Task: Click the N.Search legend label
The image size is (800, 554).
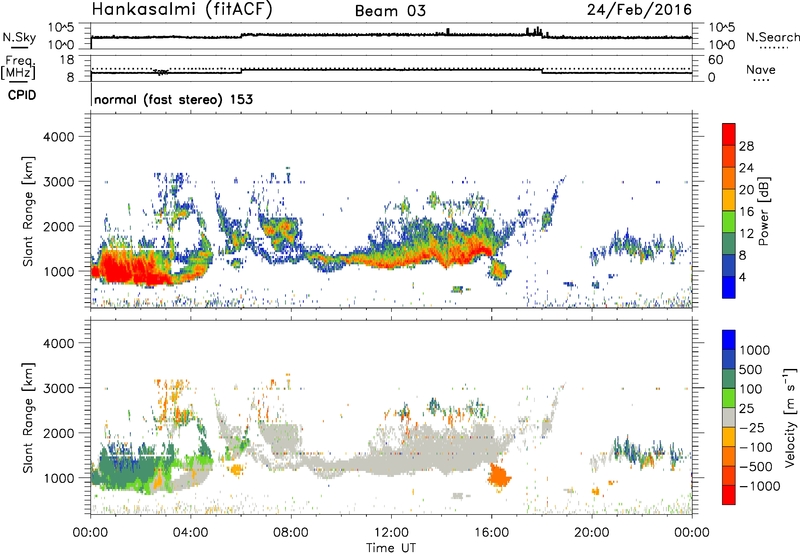Action: click(772, 37)
